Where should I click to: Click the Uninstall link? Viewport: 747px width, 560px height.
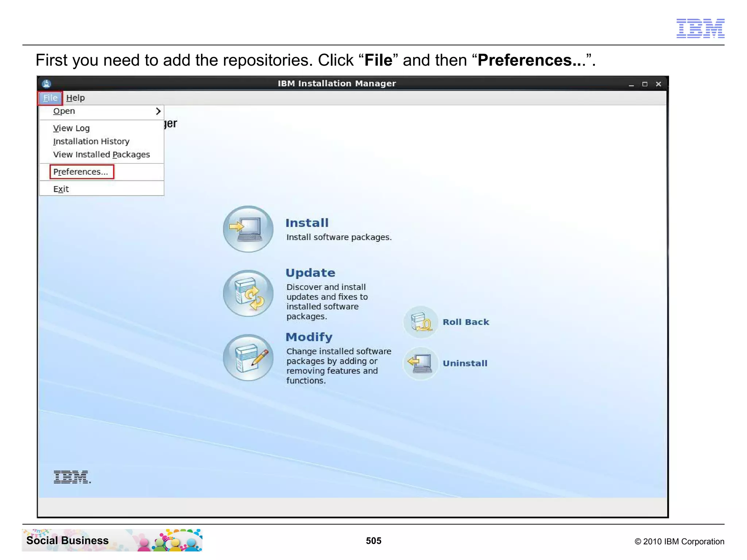point(465,363)
